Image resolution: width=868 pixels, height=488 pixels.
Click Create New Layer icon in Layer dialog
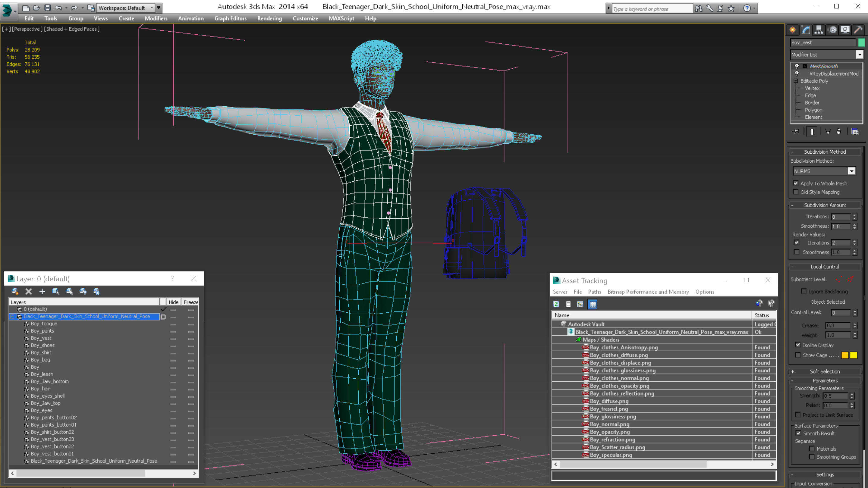point(15,291)
